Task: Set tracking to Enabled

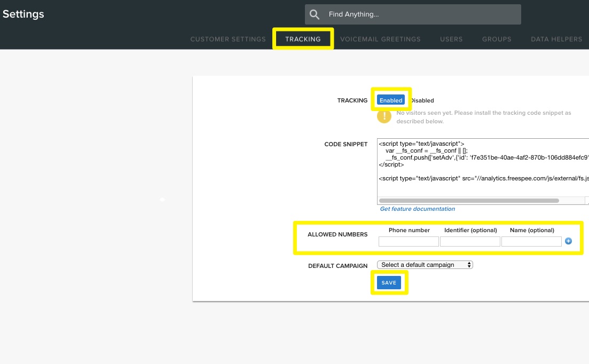Action: (391, 100)
